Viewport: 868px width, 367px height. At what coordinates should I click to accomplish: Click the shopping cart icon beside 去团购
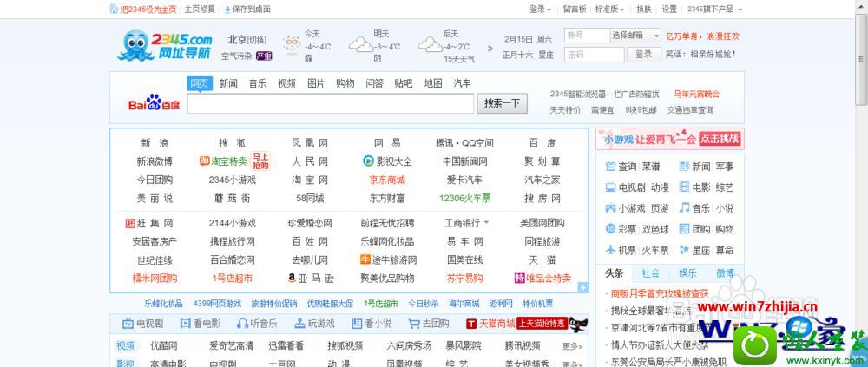(414, 324)
